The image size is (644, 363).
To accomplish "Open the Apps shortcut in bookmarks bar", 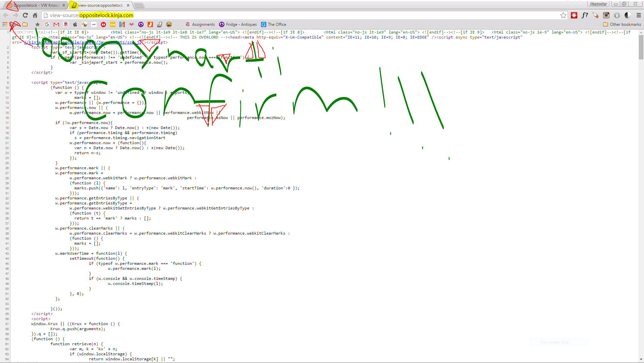I will click(11, 24).
